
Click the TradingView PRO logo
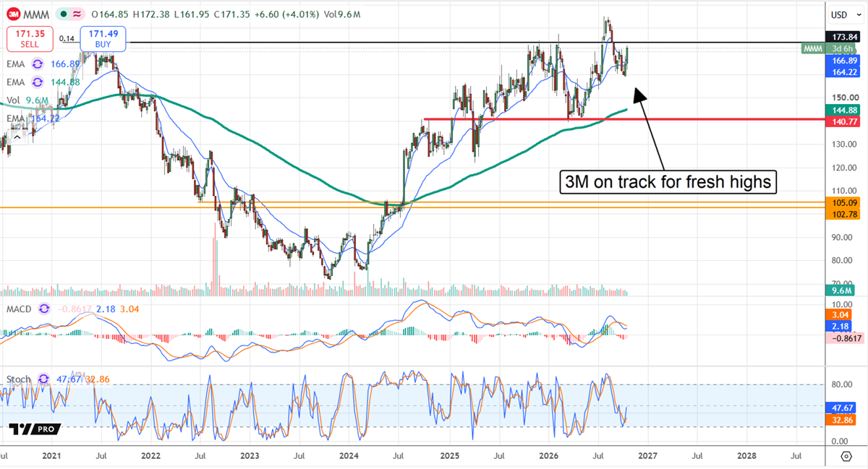(34, 429)
